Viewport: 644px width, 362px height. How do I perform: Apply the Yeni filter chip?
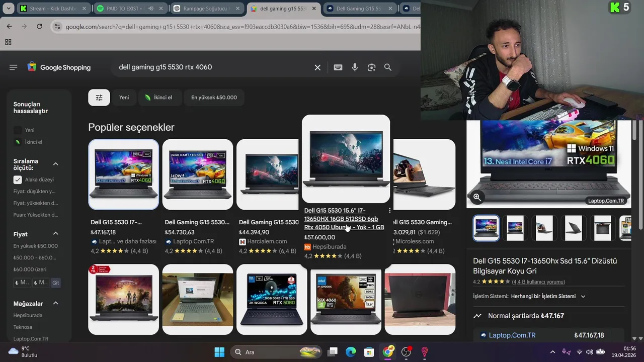coord(124,98)
